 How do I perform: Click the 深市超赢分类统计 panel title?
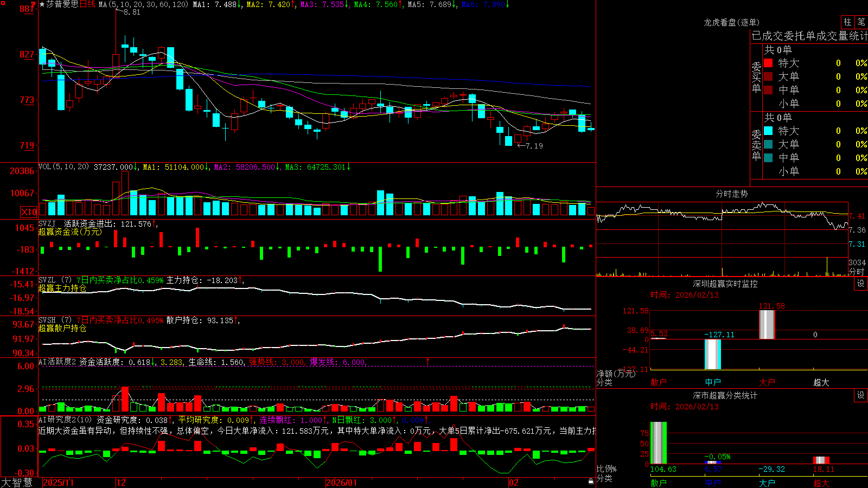click(x=725, y=395)
